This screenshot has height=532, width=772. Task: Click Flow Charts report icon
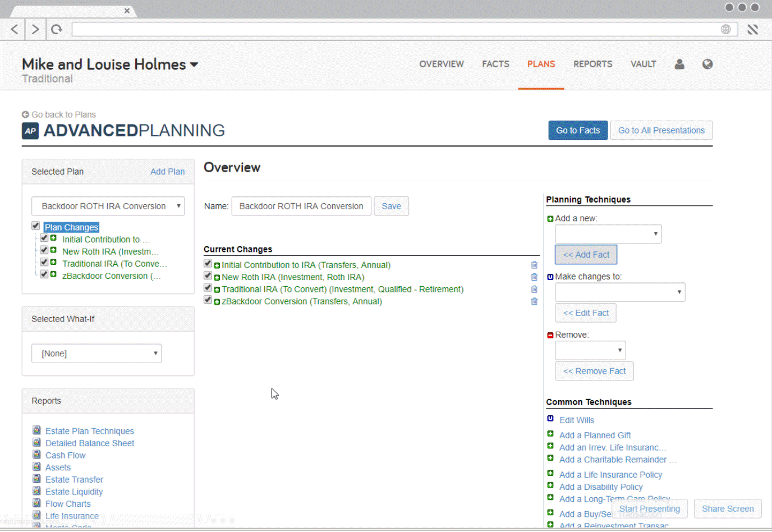(36, 503)
